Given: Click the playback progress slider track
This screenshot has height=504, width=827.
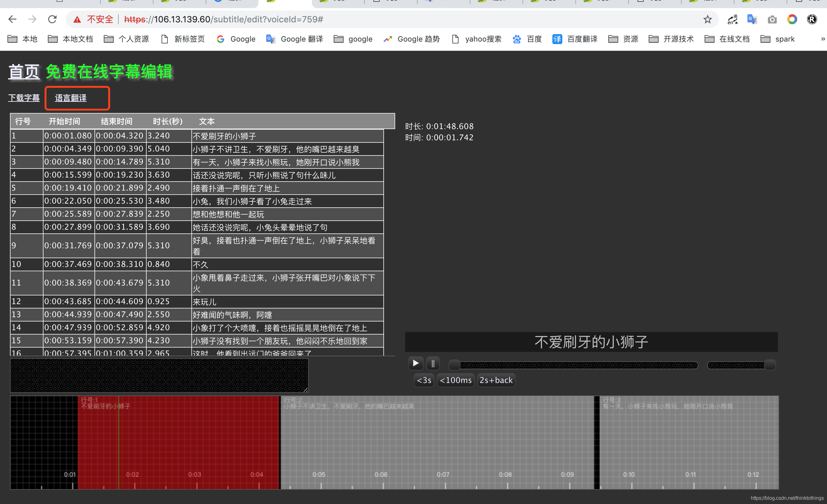Looking at the screenshot, I should tap(574, 365).
